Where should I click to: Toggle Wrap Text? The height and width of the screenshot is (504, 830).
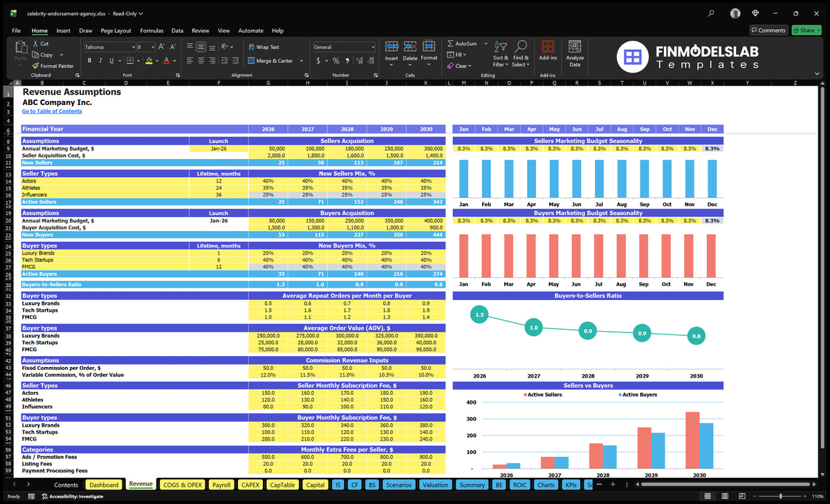click(x=264, y=47)
